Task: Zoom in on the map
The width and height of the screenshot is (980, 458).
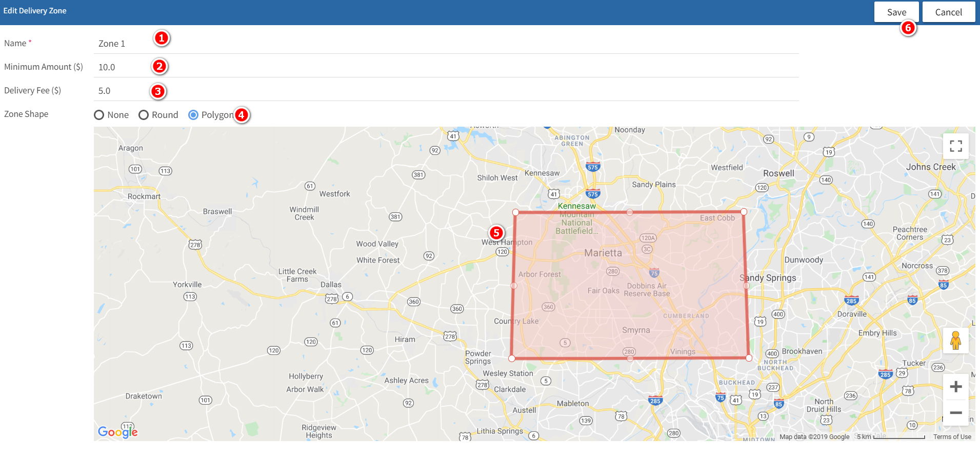Action: click(x=956, y=387)
